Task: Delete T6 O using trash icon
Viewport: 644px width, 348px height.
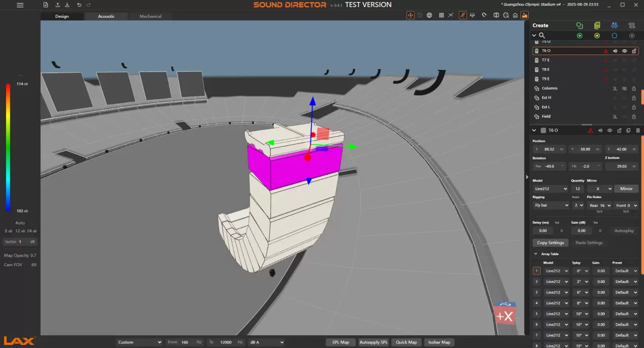Action: [638, 131]
